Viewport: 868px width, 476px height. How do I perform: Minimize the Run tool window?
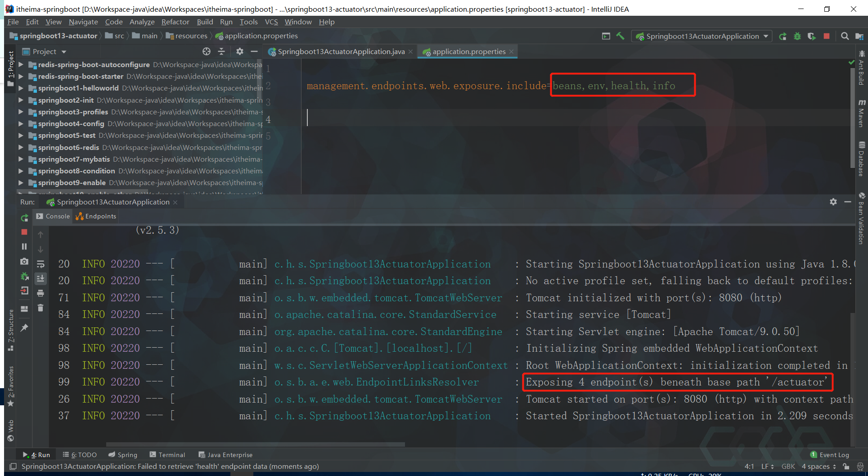[x=848, y=202]
